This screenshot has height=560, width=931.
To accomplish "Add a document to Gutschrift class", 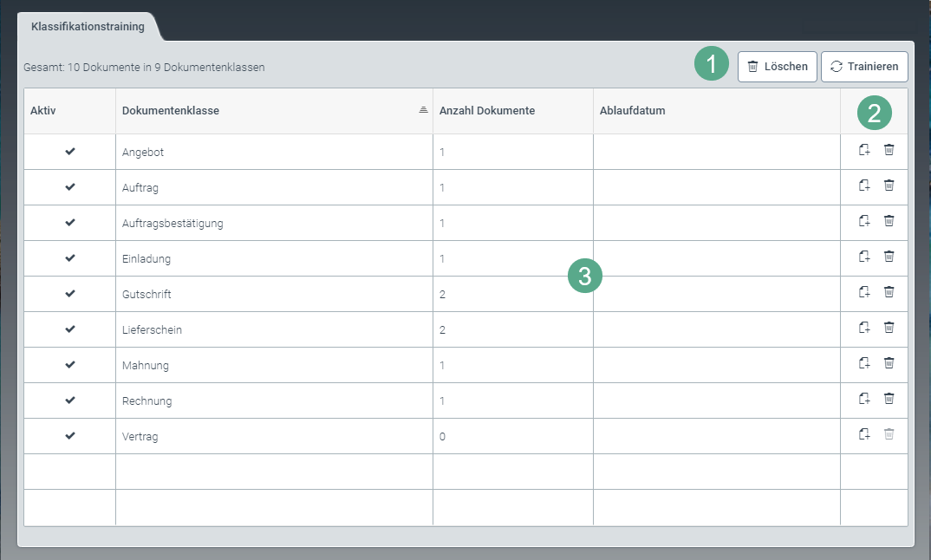I will pyautogui.click(x=863, y=292).
